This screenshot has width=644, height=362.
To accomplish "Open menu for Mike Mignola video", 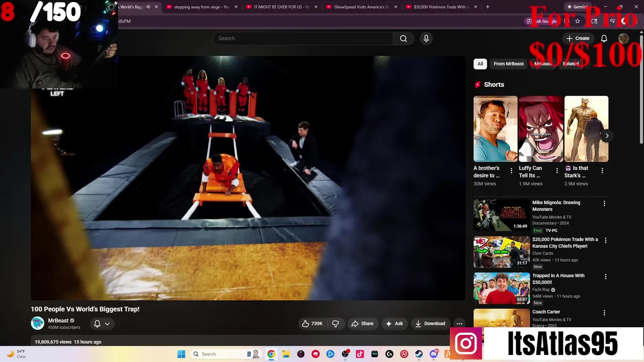I will [604, 204].
